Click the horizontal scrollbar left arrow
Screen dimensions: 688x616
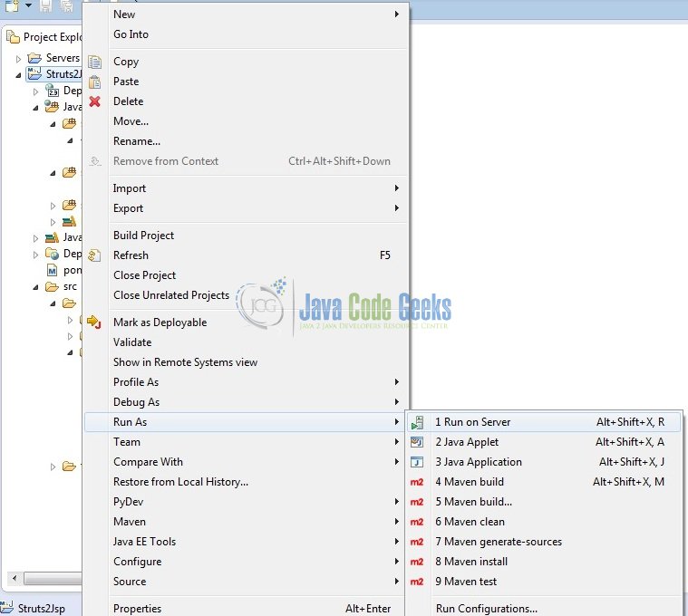(15, 578)
